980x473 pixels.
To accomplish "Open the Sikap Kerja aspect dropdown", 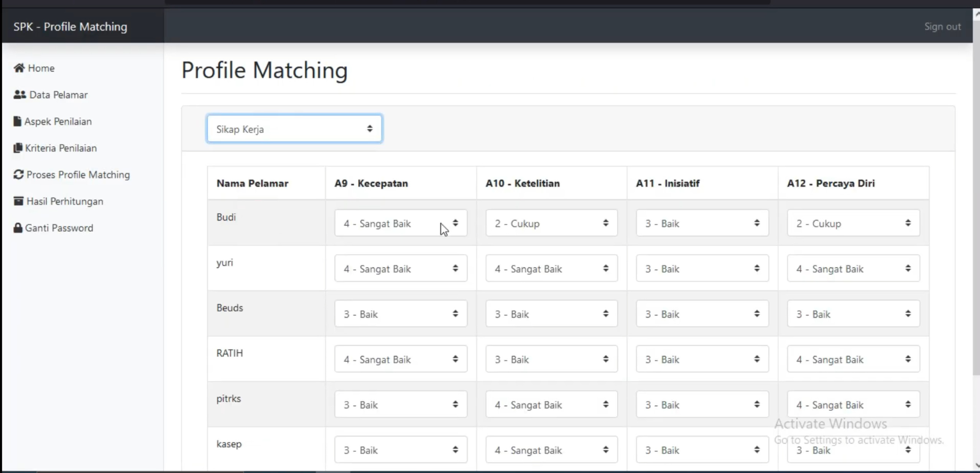I will coord(294,128).
